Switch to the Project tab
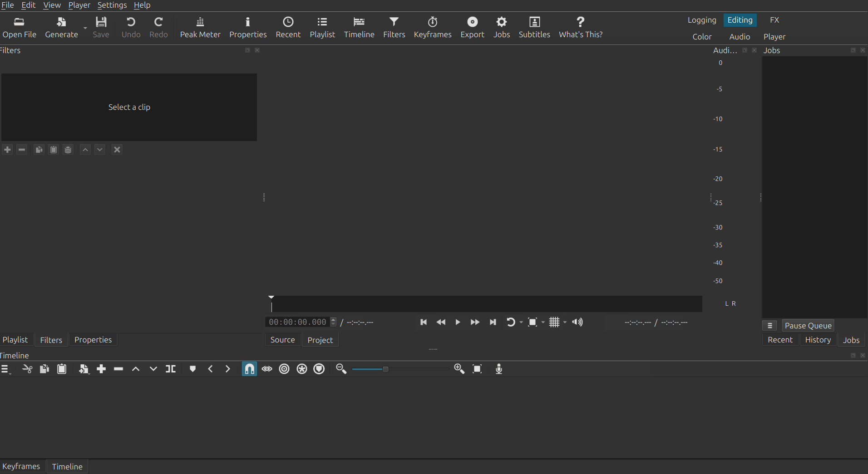 320,340
